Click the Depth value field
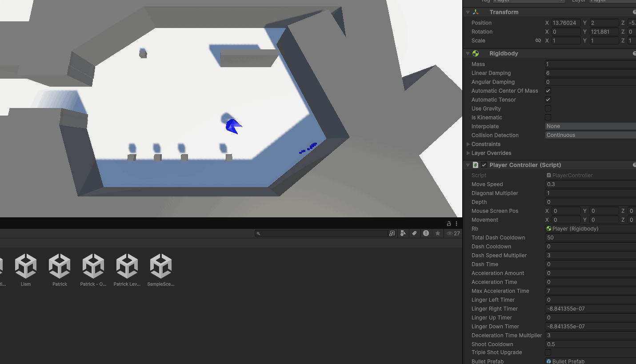 pyautogui.click(x=591, y=202)
